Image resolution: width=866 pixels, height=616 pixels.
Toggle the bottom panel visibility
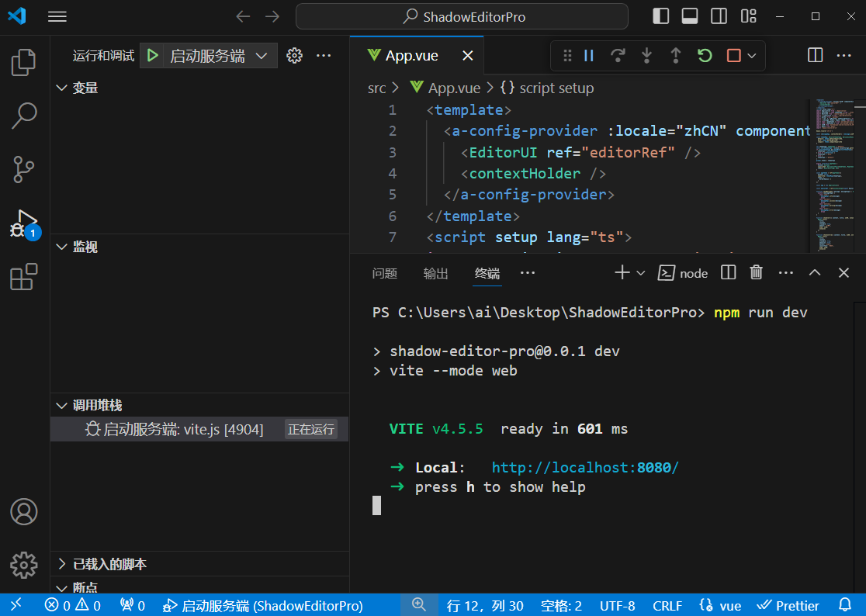click(x=690, y=16)
